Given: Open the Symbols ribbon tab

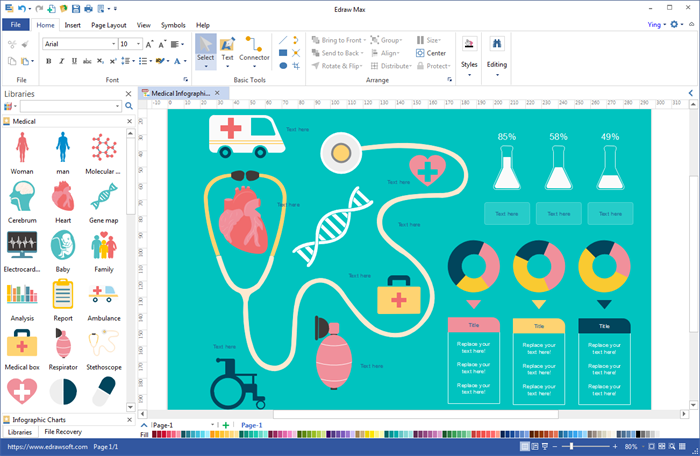Looking at the screenshot, I should click(173, 25).
